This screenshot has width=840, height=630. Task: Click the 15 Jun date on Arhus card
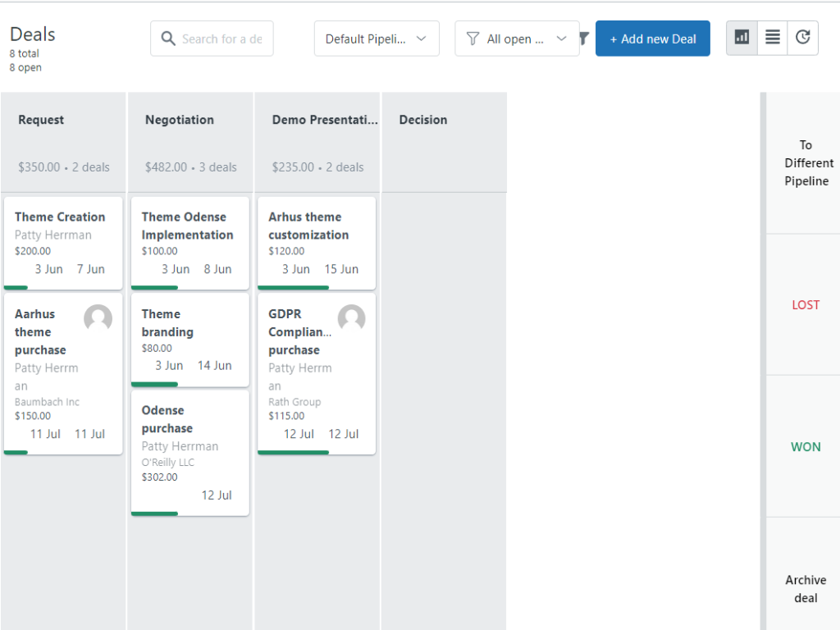coord(341,269)
